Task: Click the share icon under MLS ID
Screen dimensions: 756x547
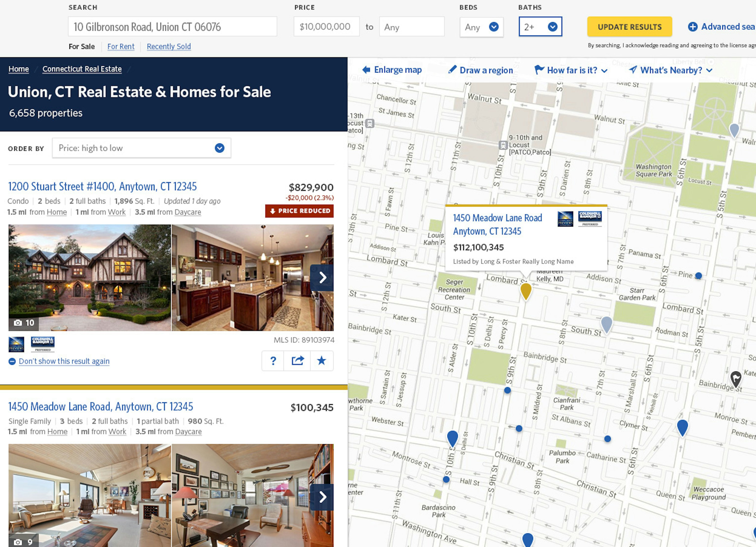Action: (x=297, y=361)
